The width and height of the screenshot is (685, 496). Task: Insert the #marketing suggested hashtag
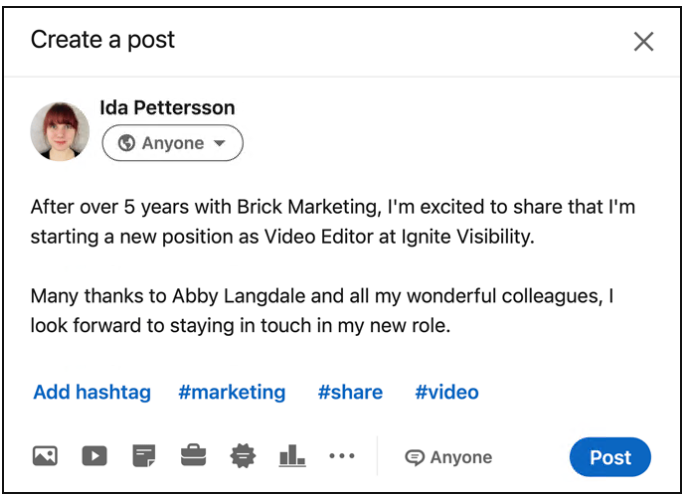click(231, 392)
